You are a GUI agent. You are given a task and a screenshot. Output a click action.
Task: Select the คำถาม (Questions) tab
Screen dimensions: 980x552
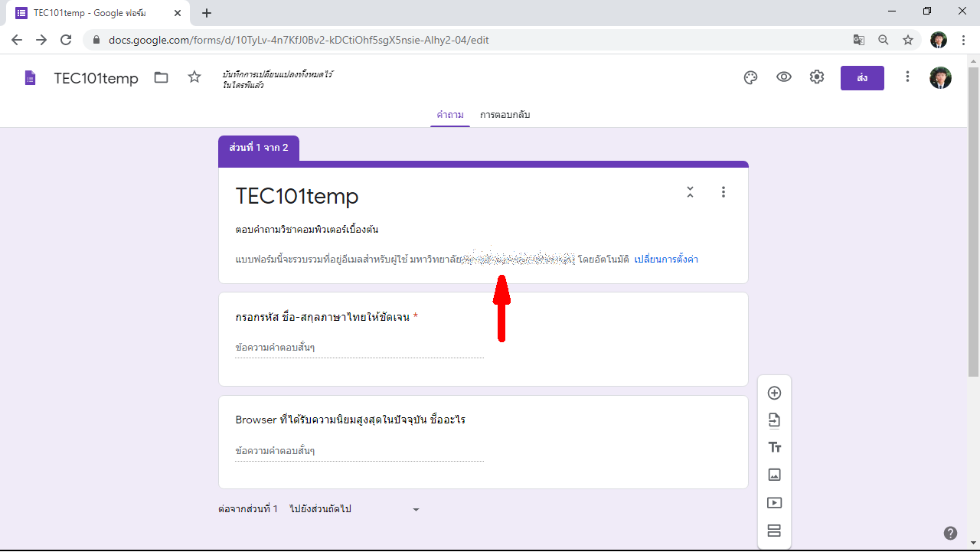[449, 115]
